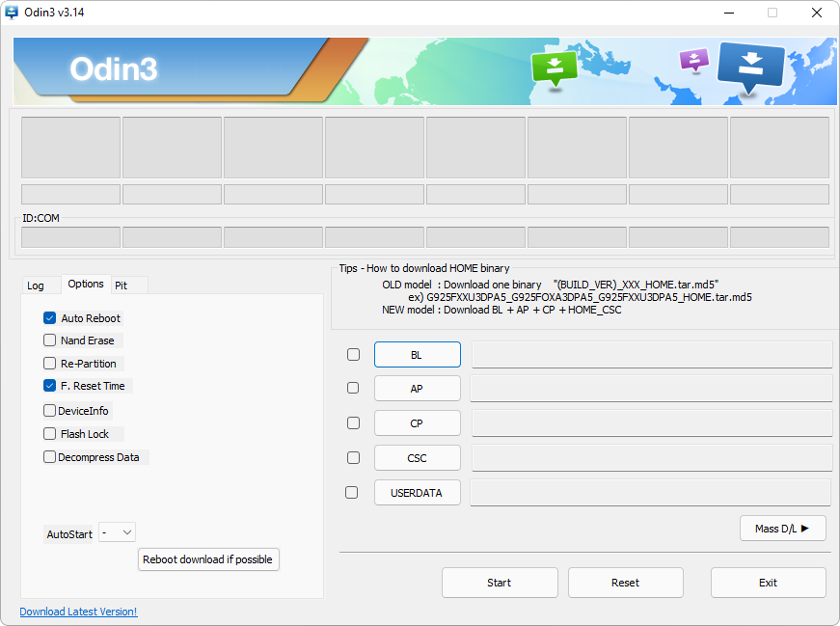840x626 pixels.
Task: Click the purple download bubble icon in banner
Action: pyautogui.click(x=694, y=60)
